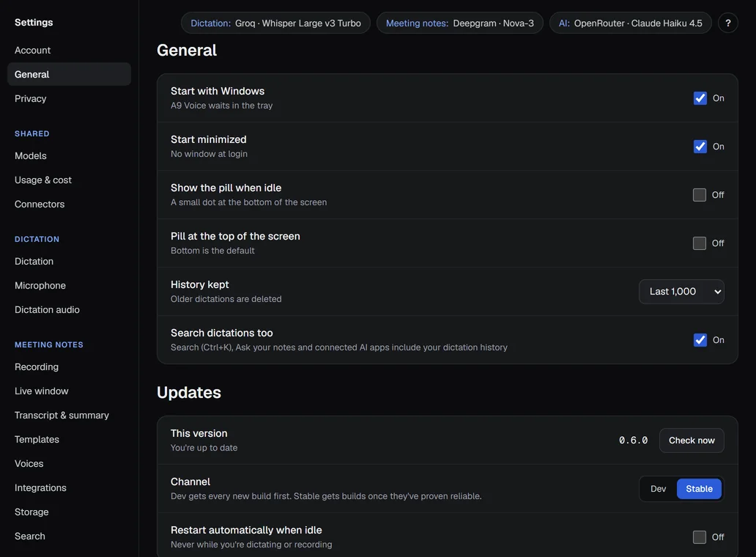
Task: Click the DICTATION section header
Action: (x=37, y=239)
